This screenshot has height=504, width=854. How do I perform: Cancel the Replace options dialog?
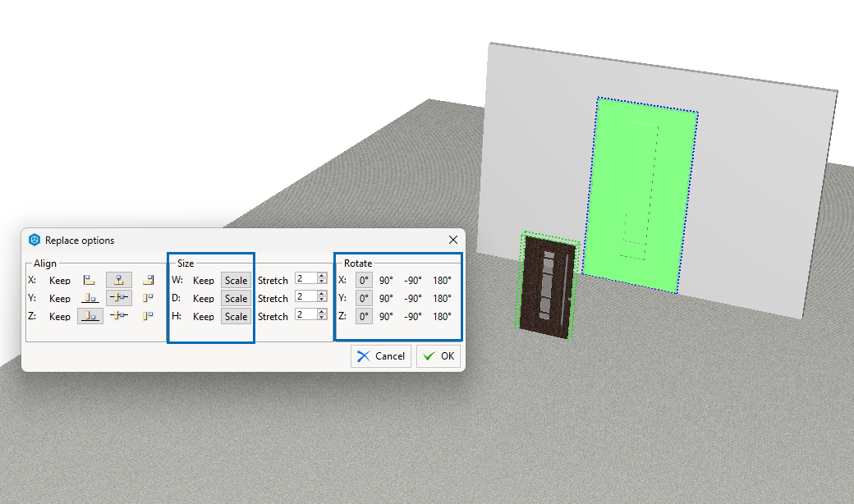coord(381,356)
